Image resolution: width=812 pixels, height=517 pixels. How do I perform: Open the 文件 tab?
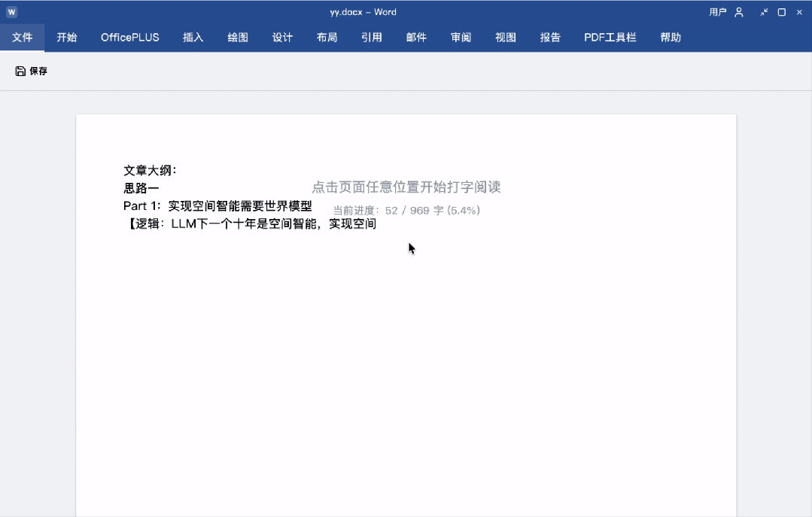(23, 37)
